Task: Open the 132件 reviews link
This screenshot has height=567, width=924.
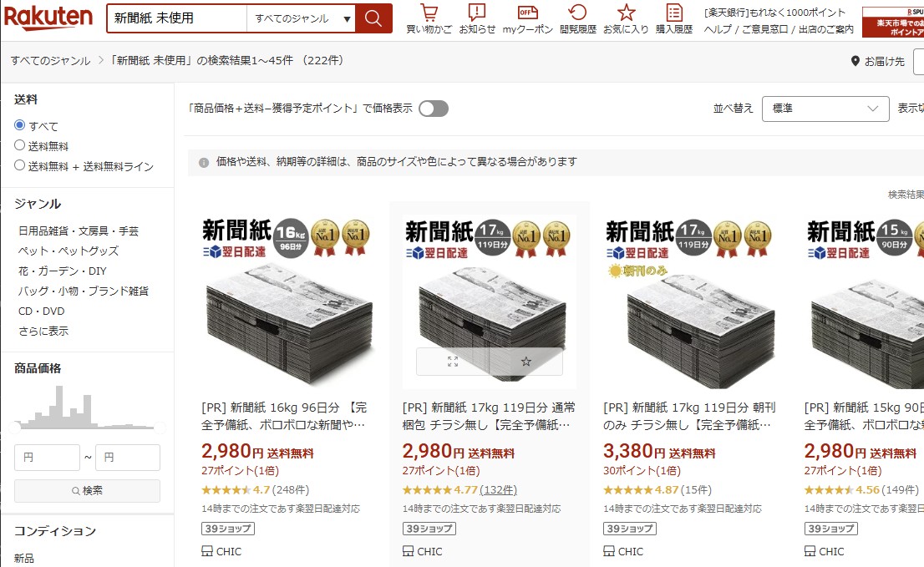Action: point(499,490)
